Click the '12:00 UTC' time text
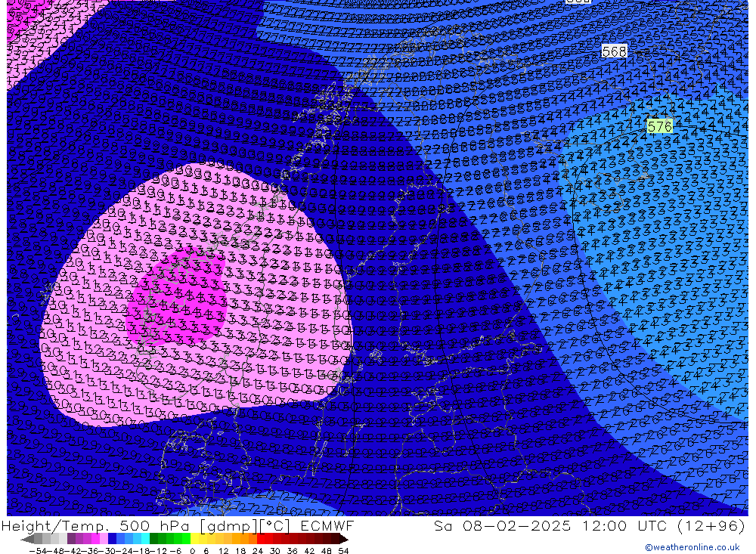Screen dimensions: 756x554 pos(624,525)
